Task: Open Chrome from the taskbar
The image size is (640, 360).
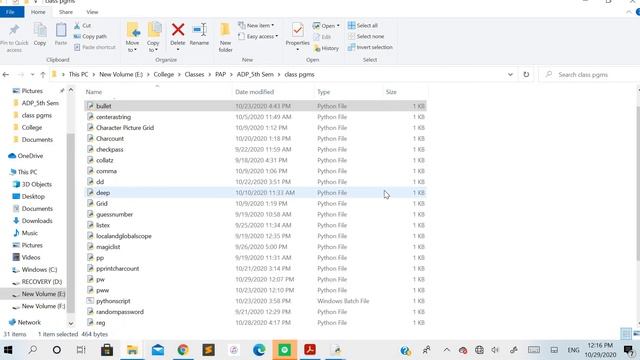Action: tap(183, 350)
